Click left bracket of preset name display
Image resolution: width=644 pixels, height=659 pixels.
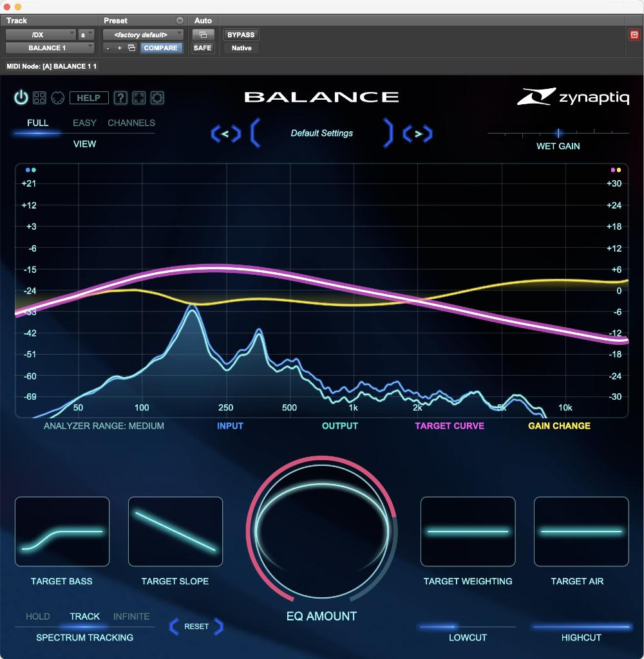point(255,133)
